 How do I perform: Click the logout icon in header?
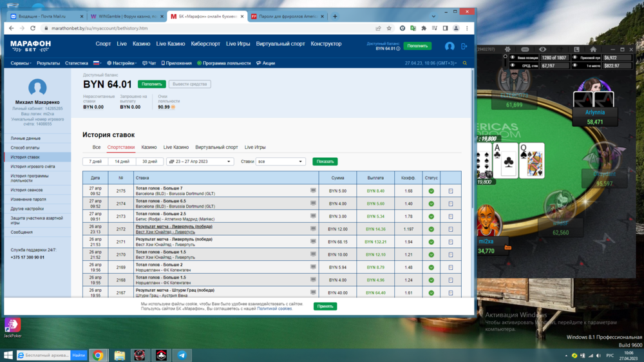(464, 46)
